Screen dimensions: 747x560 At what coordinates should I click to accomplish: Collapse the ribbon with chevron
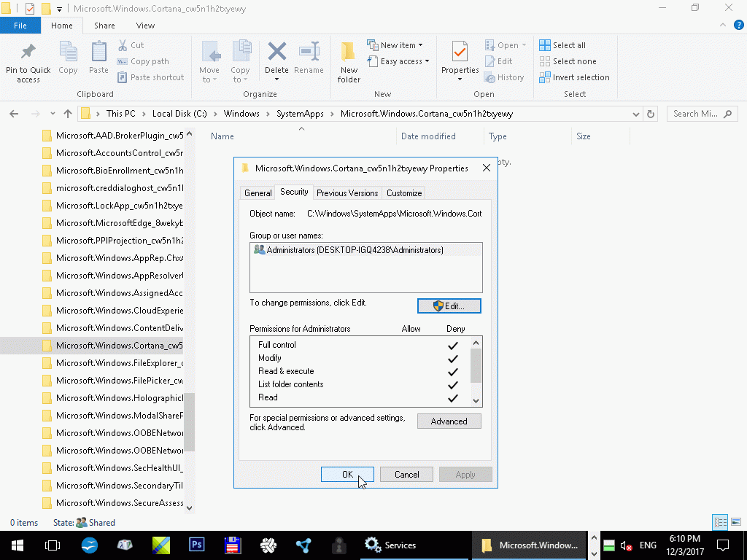pyautogui.click(x=723, y=26)
